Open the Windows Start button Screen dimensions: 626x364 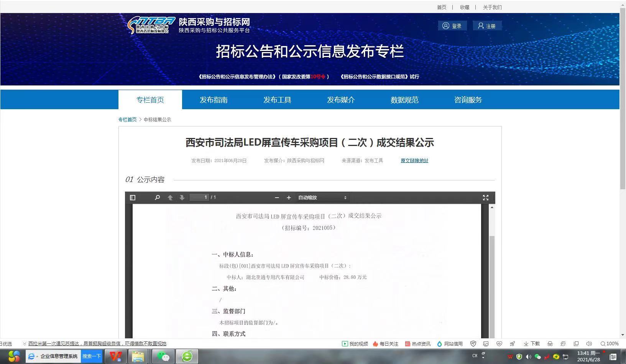pos(14,356)
